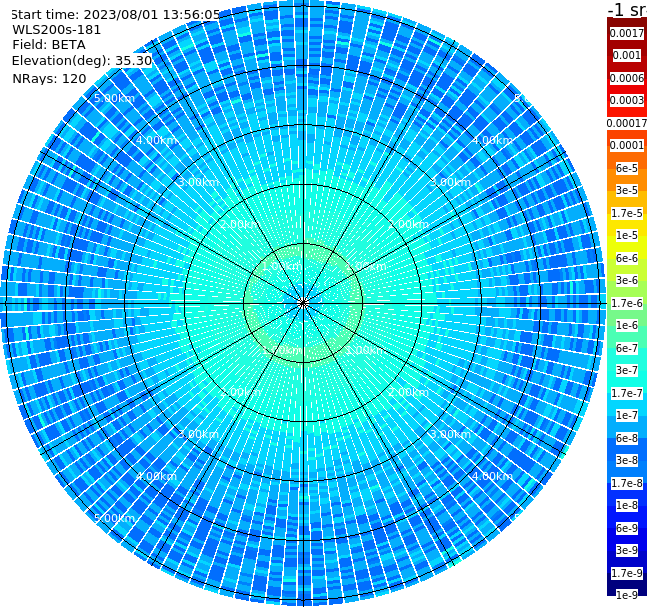This screenshot has height=607, width=647.
Task: Choose the 3e-9 colorbar value
Action: pos(627,550)
